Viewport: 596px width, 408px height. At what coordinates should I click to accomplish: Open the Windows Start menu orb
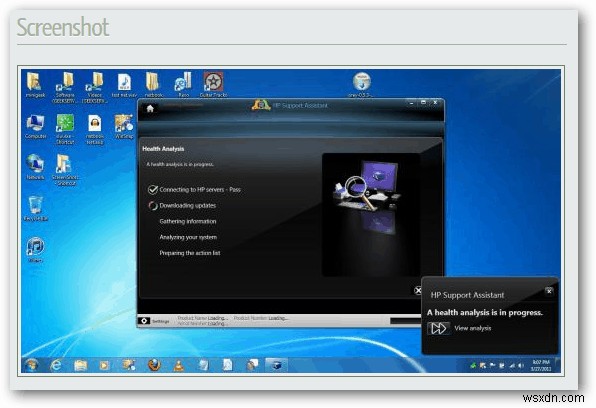[x=32, y=365]
